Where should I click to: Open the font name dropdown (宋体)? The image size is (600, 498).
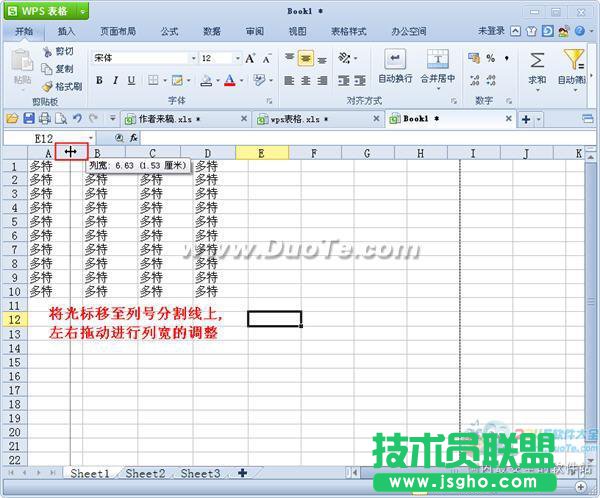194,58
